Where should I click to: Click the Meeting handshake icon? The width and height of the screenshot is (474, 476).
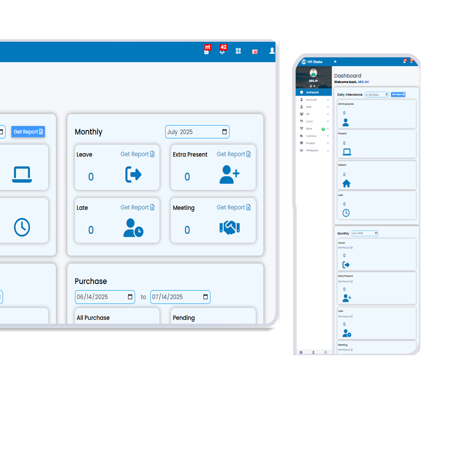(229, 227)
